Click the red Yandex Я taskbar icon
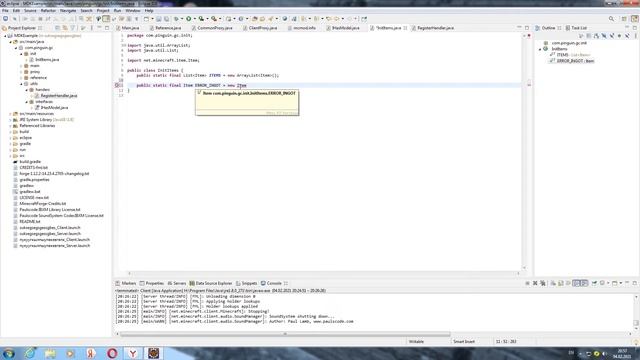Viewport: 640px width, 360px height. pos(91,353)
